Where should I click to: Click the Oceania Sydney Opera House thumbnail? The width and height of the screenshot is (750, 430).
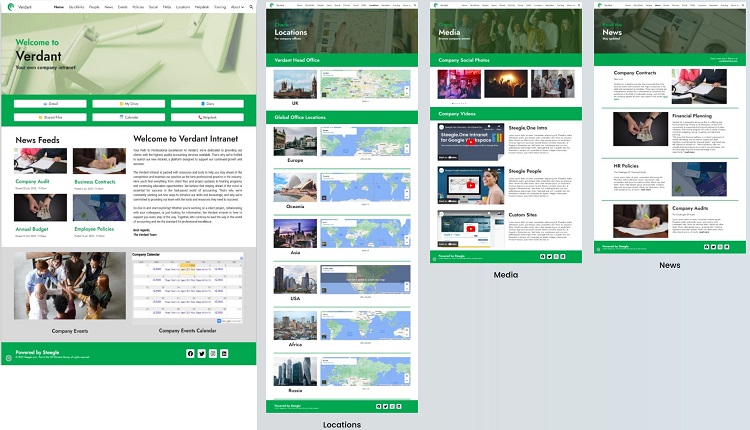point(295,187)
